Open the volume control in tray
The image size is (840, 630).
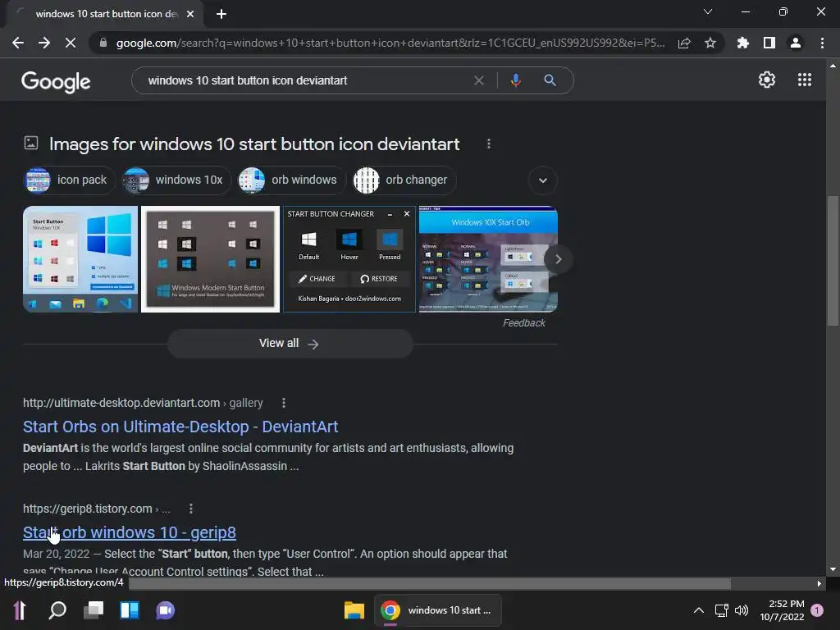pos(742,610)
